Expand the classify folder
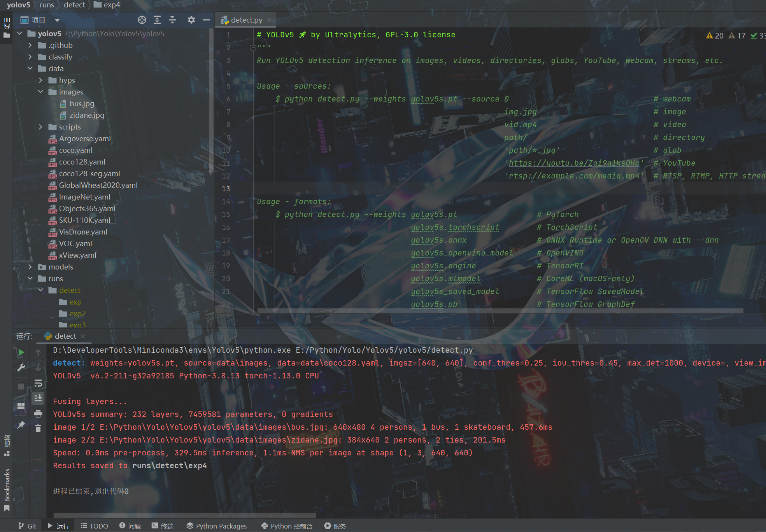 30,57
